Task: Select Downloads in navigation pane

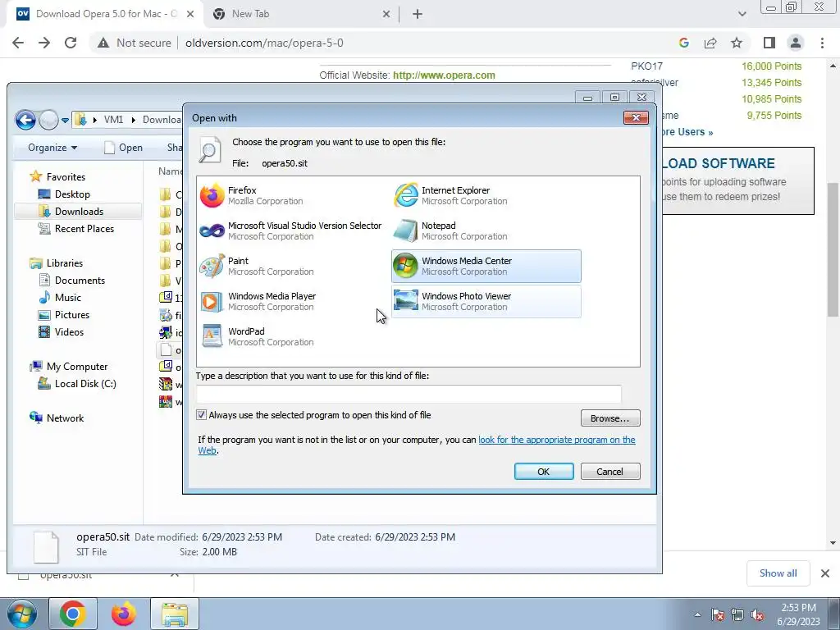Action: [x=79, y=212]
